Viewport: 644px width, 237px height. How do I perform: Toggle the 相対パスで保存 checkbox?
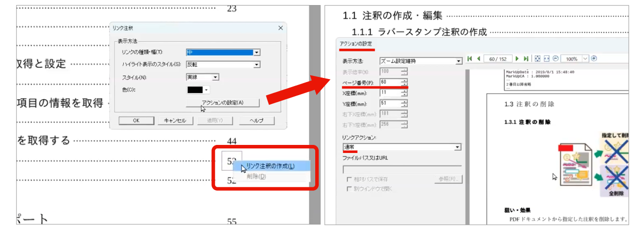pos(349,179)
